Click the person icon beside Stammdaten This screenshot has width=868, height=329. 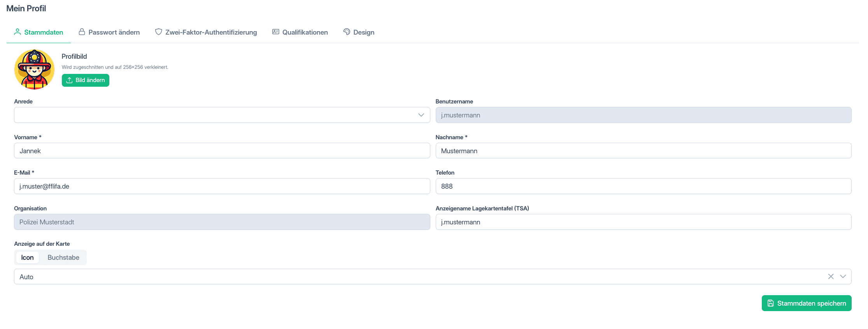[x=18, y=32]
